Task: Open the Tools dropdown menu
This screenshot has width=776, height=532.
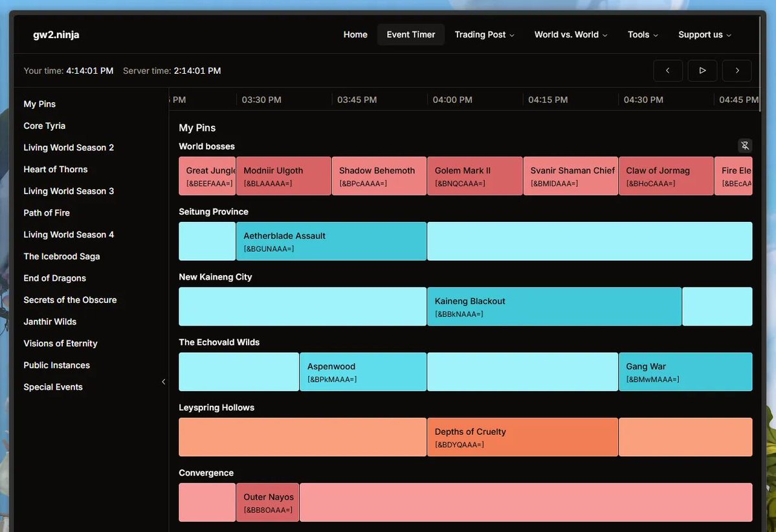Action: coord(643,35)
